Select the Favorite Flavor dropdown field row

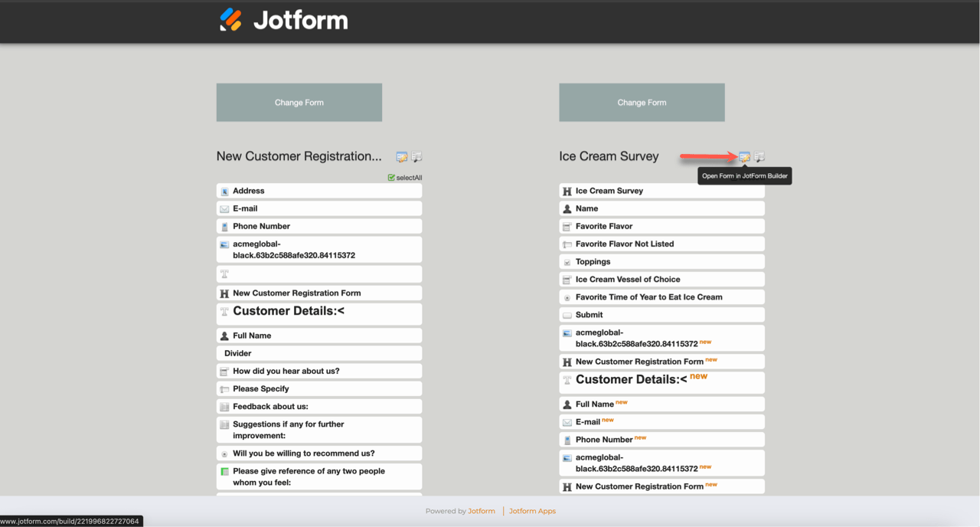pyautogui.click(x=662, y=226)
